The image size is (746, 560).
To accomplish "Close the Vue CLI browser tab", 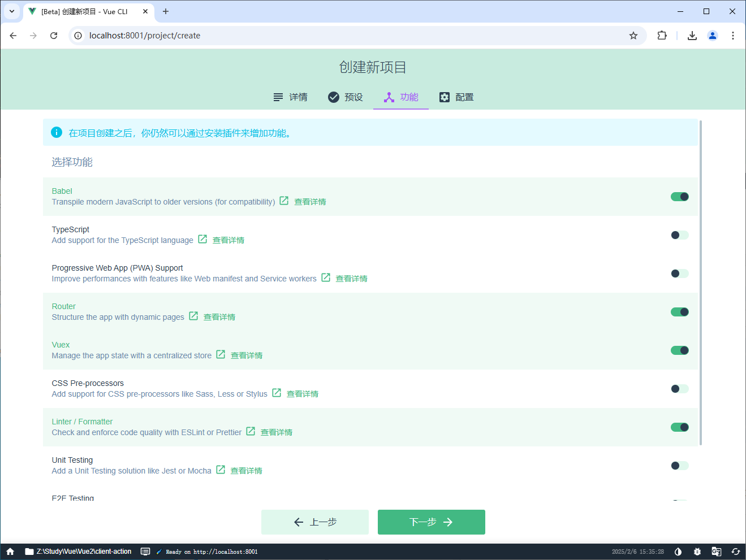I will (145, 11).
